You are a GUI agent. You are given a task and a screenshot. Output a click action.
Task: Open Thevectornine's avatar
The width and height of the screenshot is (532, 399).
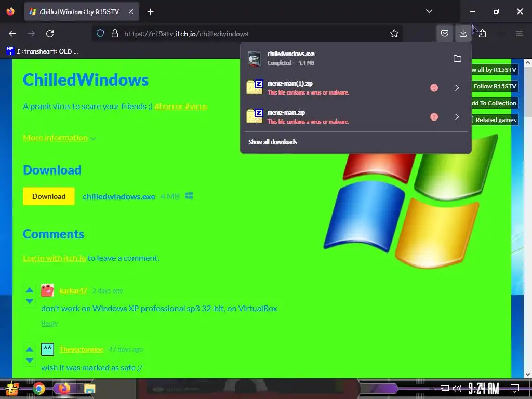pyautogui.click(x=47, y=350)
